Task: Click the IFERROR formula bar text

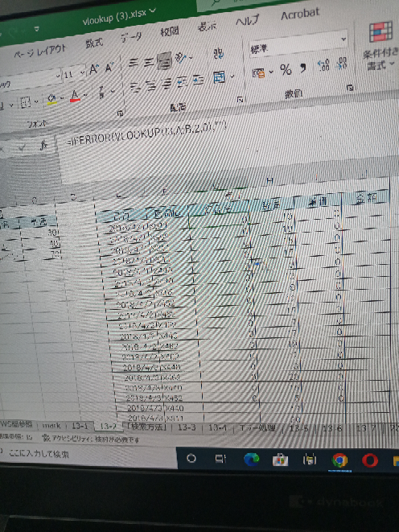Action: [x=146, y=135]
